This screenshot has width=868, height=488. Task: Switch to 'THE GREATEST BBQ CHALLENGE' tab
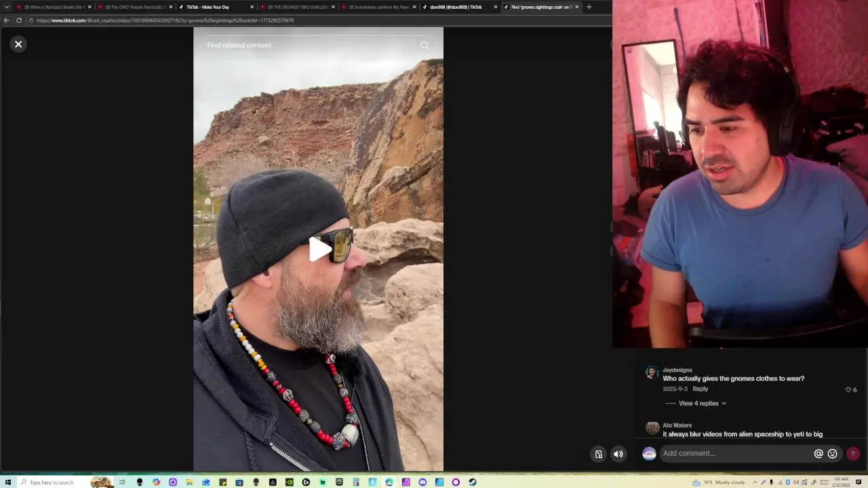click(x=296, y=7)
